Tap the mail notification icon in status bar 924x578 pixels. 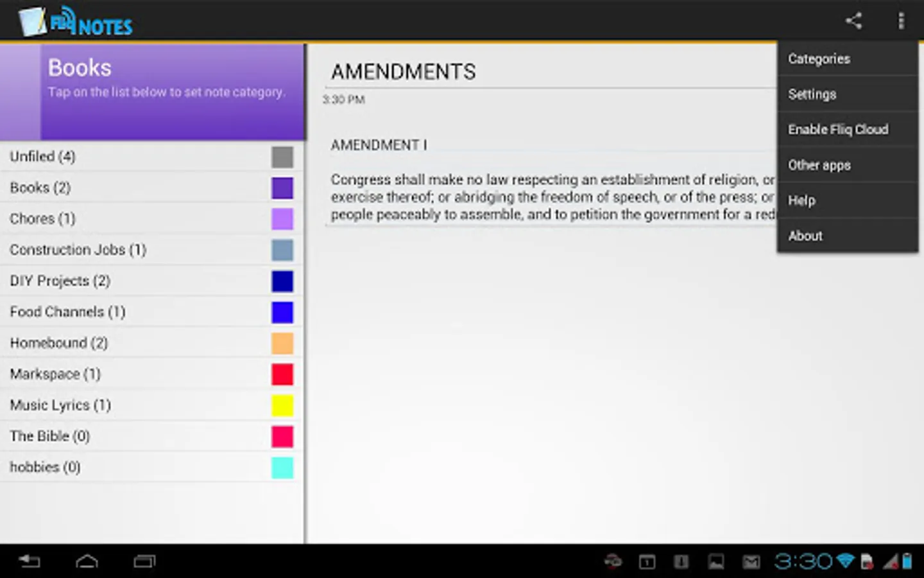751,563
